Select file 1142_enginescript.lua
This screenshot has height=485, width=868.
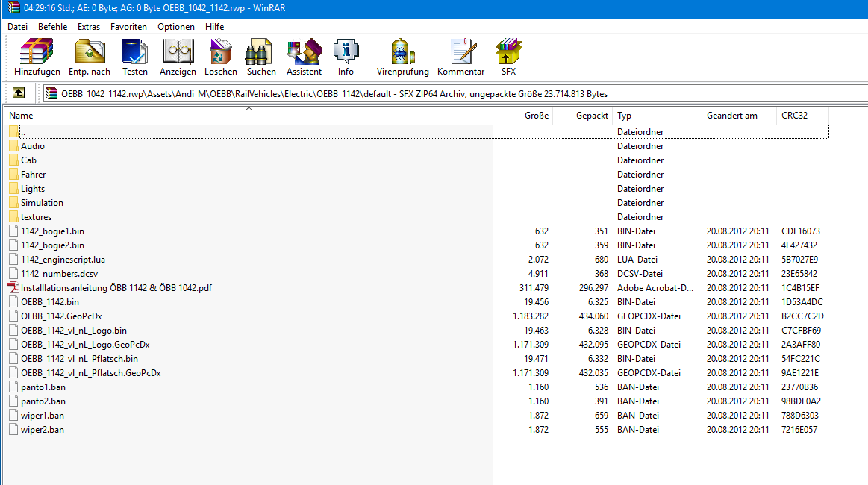tap(63, 260)
